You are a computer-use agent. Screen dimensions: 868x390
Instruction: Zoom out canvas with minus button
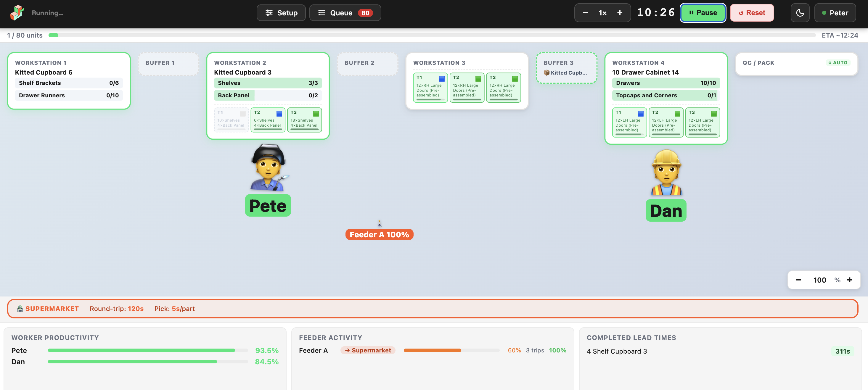point(798,280)
